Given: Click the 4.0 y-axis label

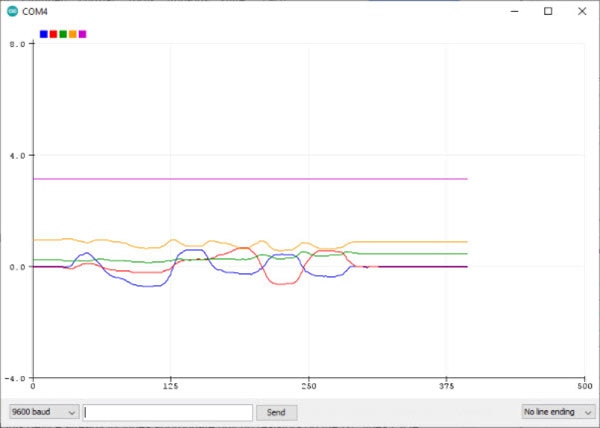Looking at the screenshot, I should coord(18,155).
